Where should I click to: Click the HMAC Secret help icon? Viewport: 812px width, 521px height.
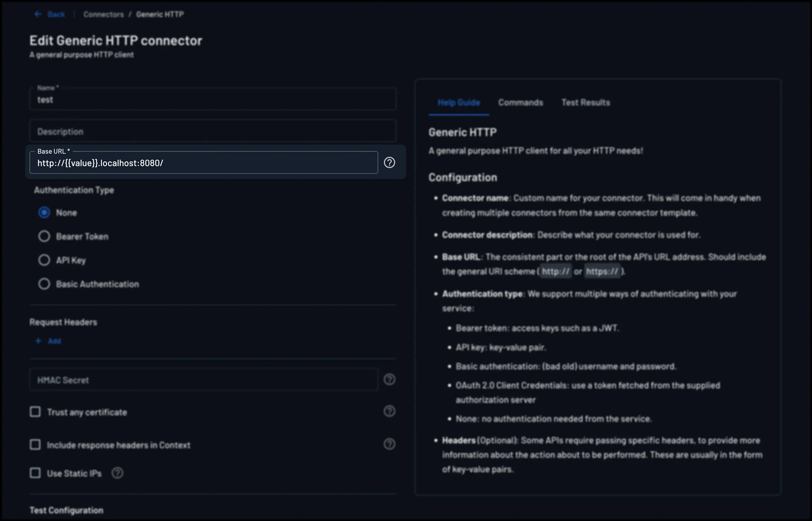389,379
